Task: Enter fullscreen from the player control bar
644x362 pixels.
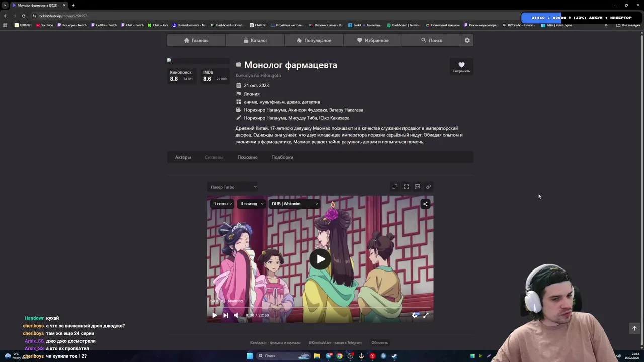Action: coord(426,315)
